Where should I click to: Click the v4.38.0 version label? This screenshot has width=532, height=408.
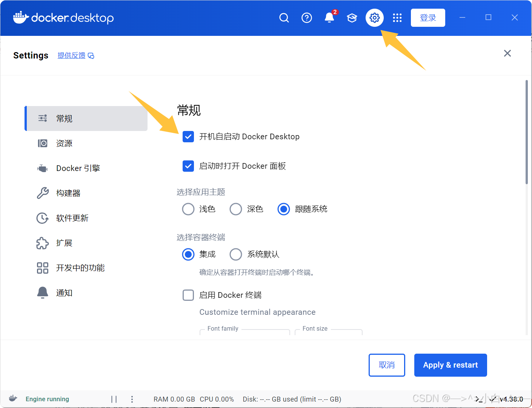tap(511, 399)
